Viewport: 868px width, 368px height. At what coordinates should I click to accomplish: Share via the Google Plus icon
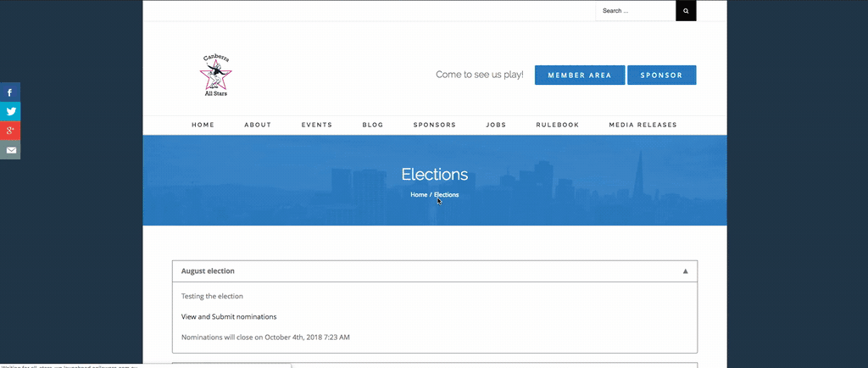pyautogui.click(x=10, y=131)
